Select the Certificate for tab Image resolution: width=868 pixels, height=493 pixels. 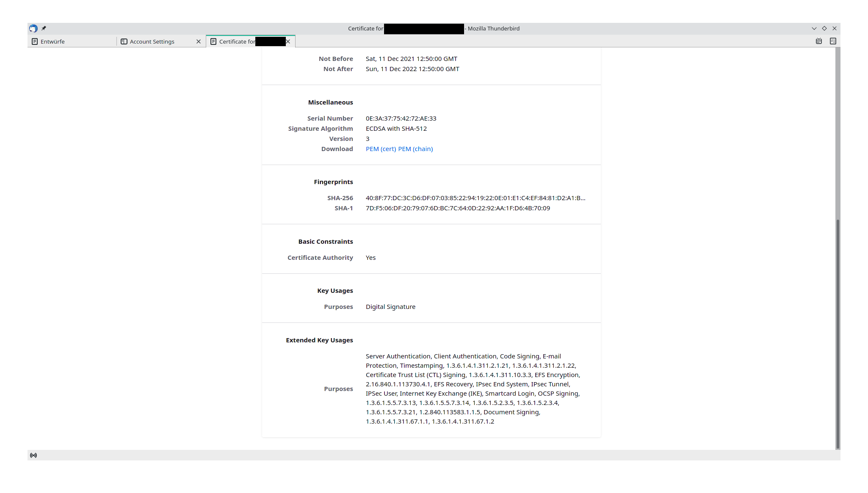click(237, 41)
